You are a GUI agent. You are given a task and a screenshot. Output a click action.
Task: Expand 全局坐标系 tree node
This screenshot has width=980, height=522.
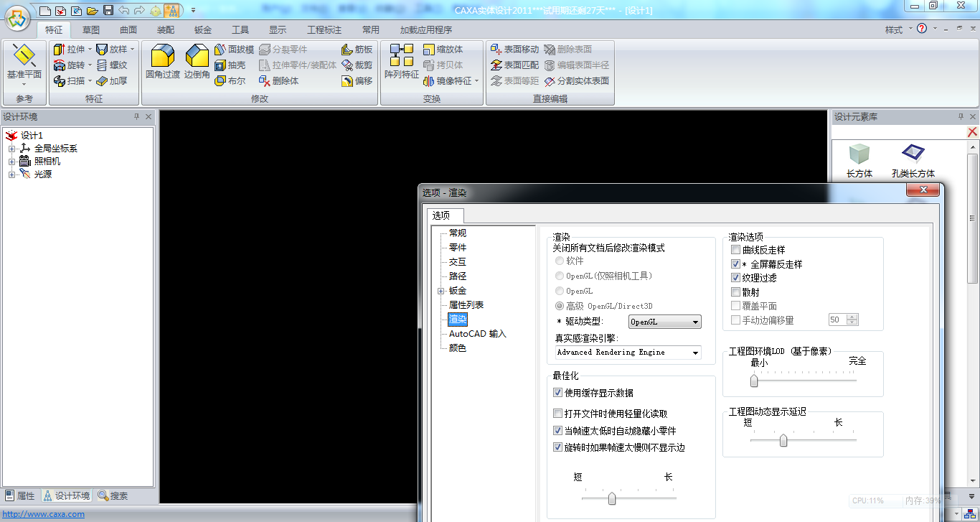click(x=11, y=149)
